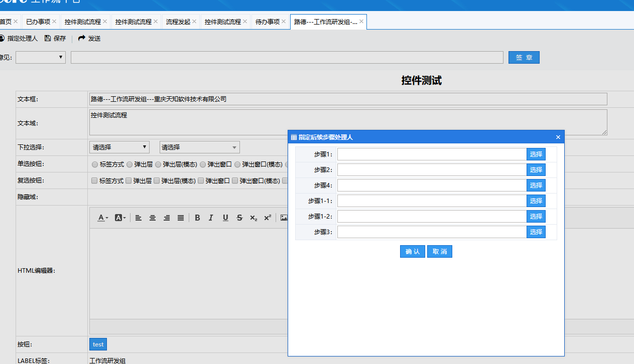
Task: Close the 已办事项 tab with its X
Action: 55,22
